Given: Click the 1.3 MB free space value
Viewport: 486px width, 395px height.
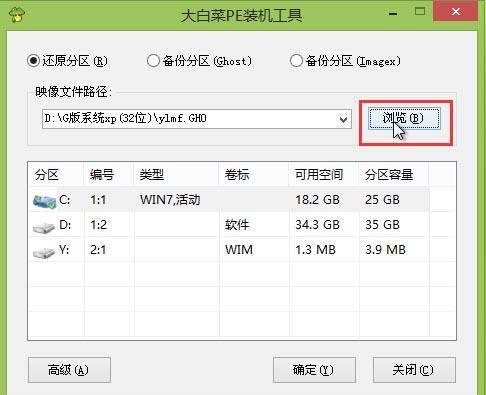Looking at the screenshot, I should (315, 250).
